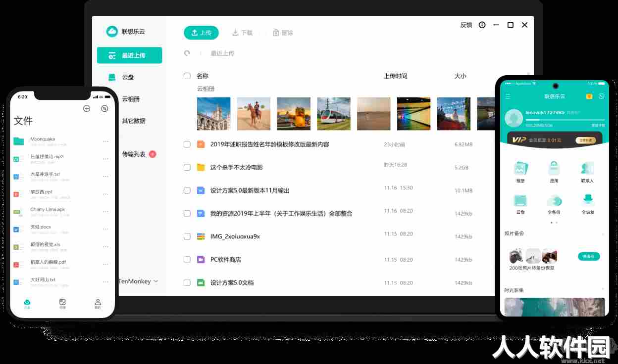Tap the album tab on left phone bottom bar
The width and height of the screenshot is (618, 364).
[x=62, y=304]
